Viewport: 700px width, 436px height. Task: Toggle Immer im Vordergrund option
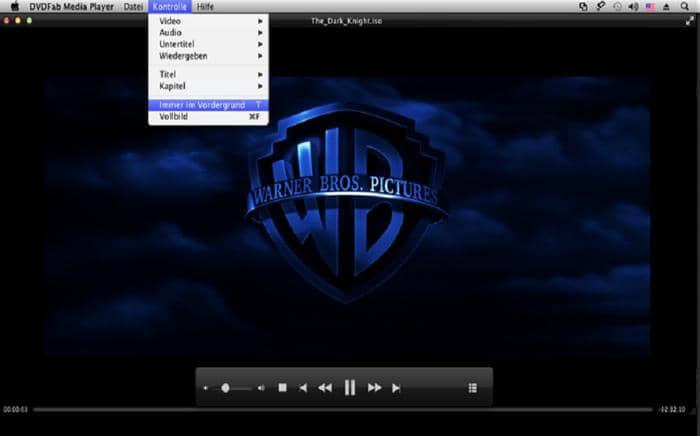tap(208, 105)
